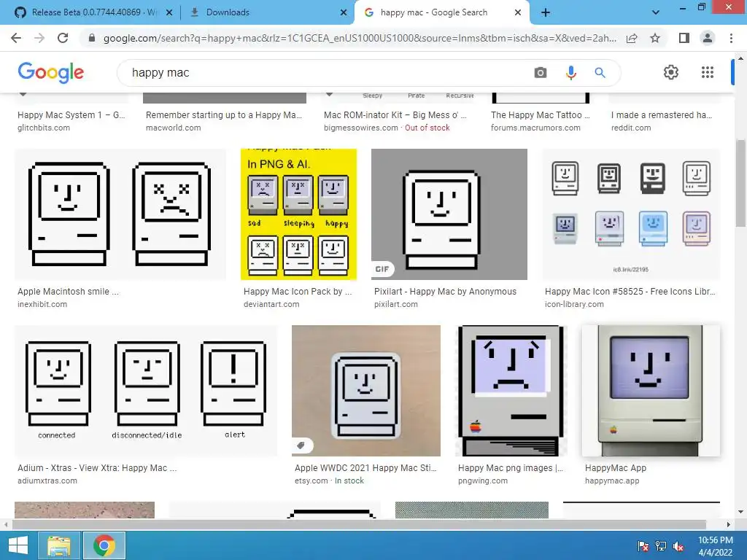Open the Windows Start menu

point(18,545)
